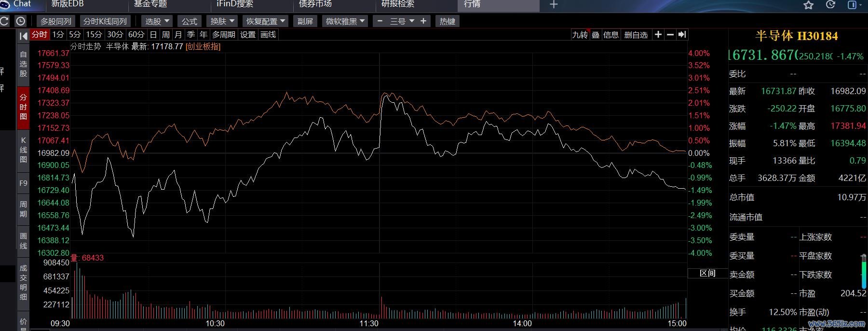Click the refresh icon in toolbar

pyautogui.click(x=4, y=21)
